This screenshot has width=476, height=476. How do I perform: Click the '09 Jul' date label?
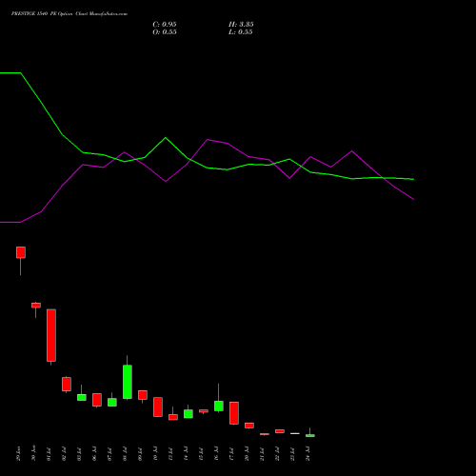point(140,454)
